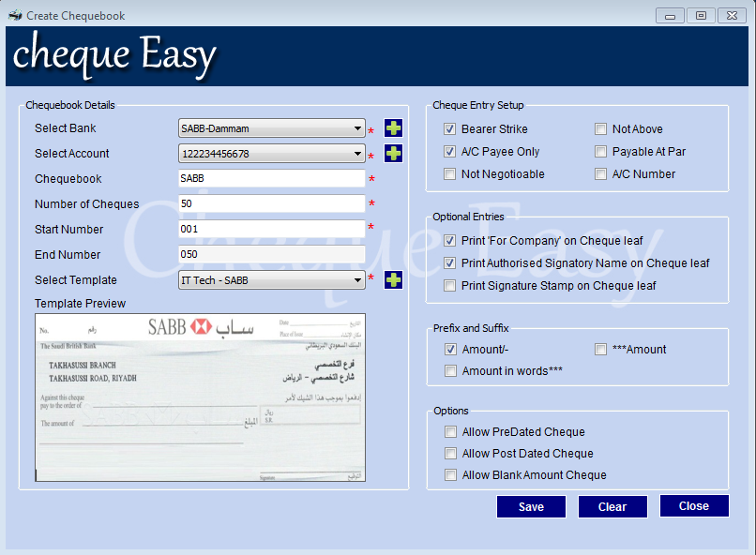The image size is (756, 555).
Task: Add a new bank using the plus icon
Action: [x=393, y=127]
